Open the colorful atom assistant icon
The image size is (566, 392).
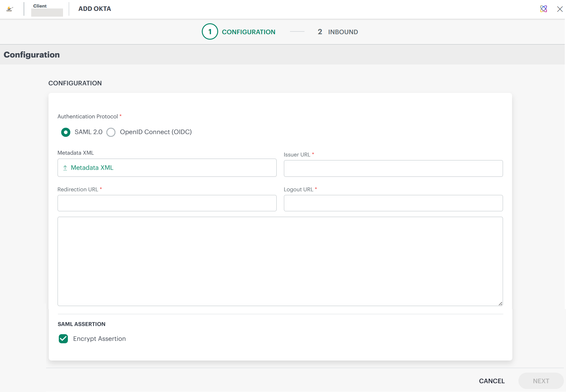click(x=544, y=9)
